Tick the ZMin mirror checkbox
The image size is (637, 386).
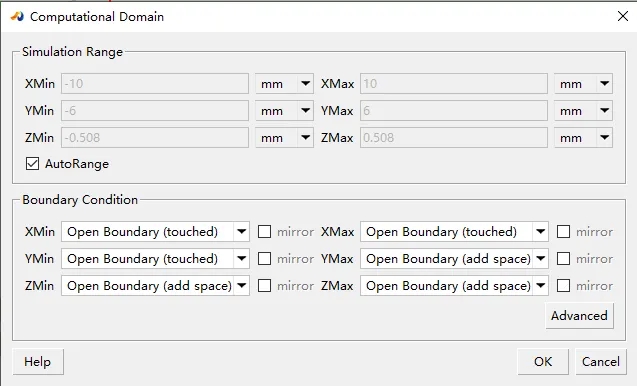(x=264, y=286)
